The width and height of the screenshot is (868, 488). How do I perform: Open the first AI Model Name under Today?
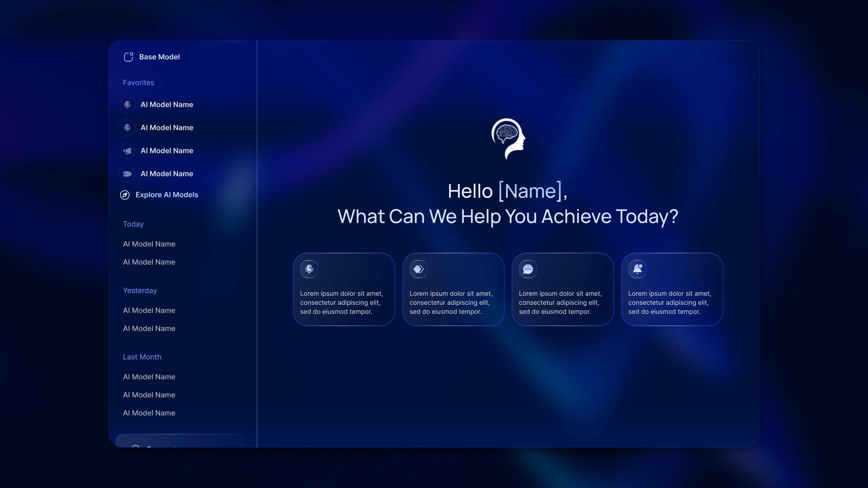[x=149, y=244]
